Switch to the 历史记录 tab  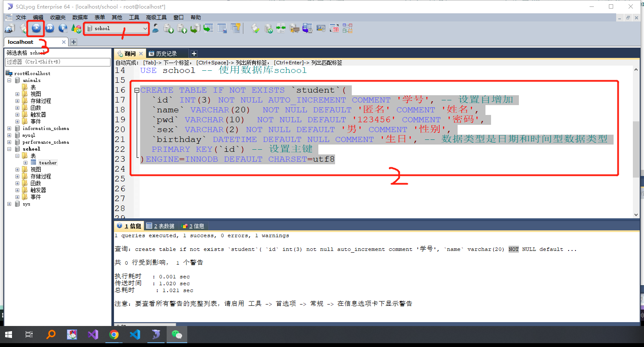tap(166, 54)
